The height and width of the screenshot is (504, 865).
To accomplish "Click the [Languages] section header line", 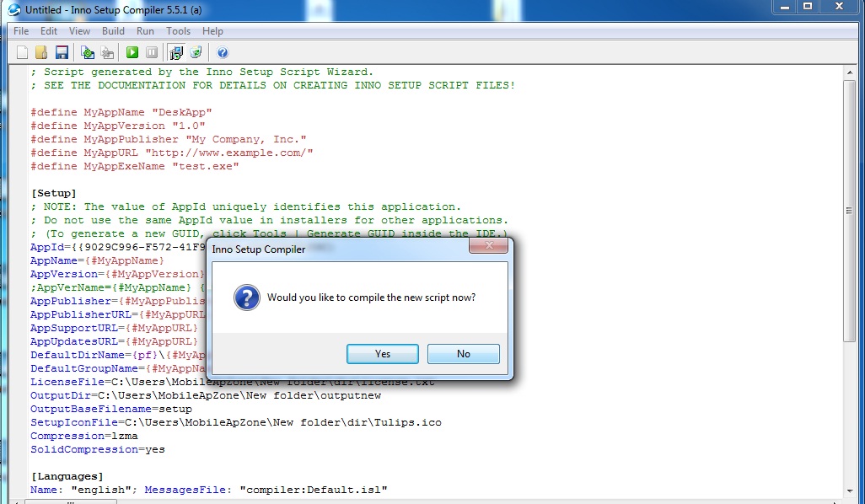I will pyautogui.click(x=67, y=476).
